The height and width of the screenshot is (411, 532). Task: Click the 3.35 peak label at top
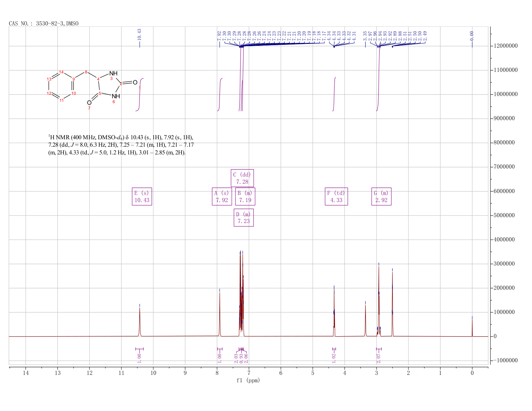coord(365,36)
